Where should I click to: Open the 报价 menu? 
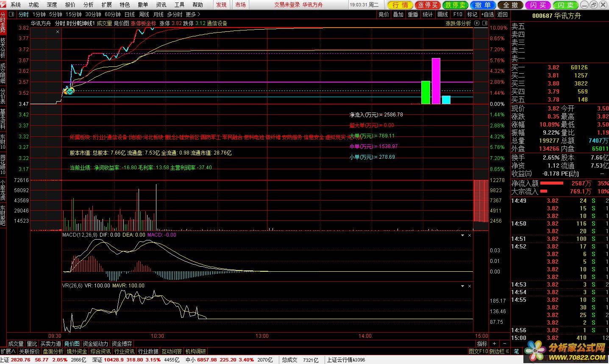(x=70, y=5)
